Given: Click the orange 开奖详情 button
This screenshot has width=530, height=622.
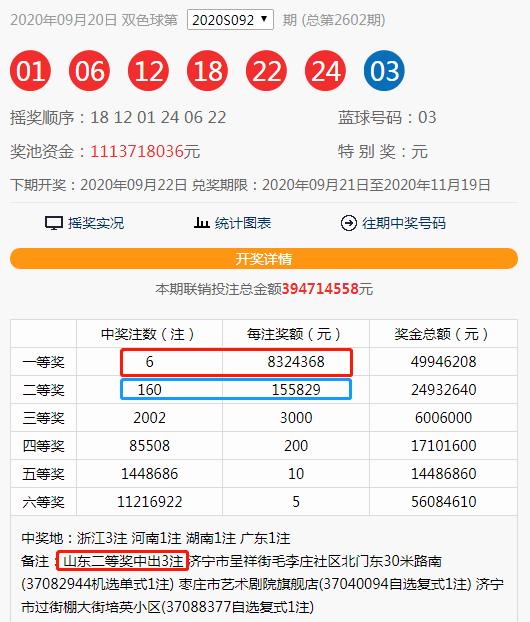Looking at the screenshot, I should (x=264, y=259).
